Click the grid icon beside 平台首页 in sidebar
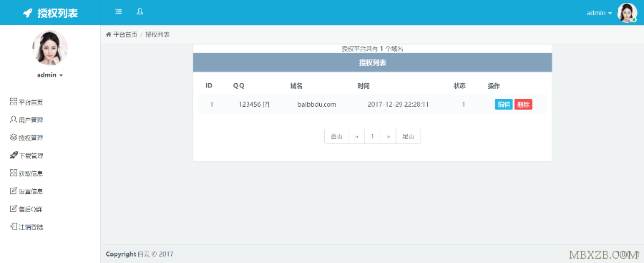Viewport: 644px width, 263px height. (x=14, y=102)
